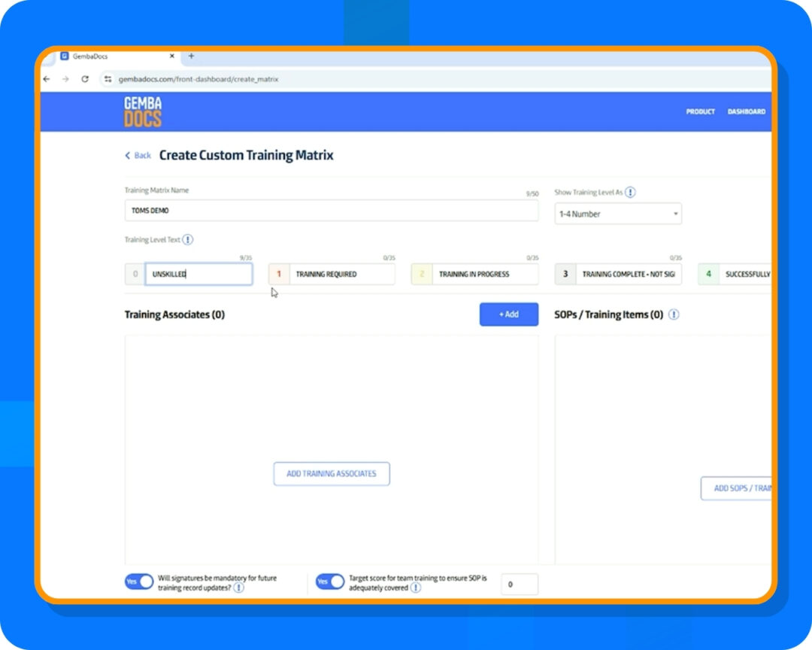Click the blue + Add button
Viewport: 812px width, 650px height.
pyautogui.click(x=509, y=314)
